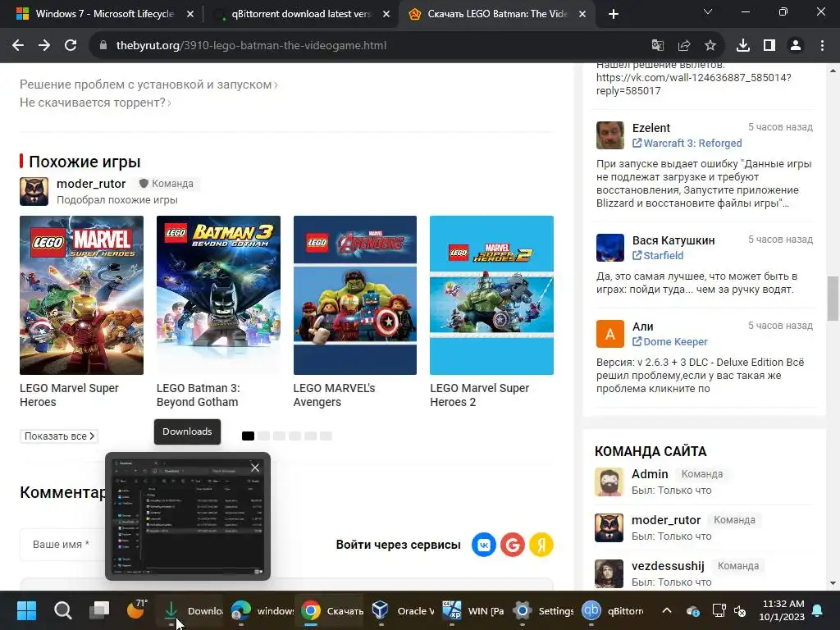Log in with Google icon
Screen dimensions: 840x630
[x=513, y=545]
